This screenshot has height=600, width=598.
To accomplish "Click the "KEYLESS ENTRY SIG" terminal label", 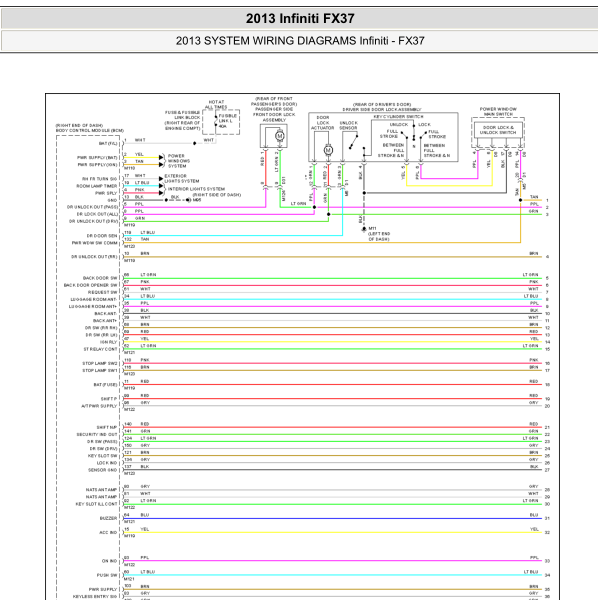I will [x=95, y=596].
